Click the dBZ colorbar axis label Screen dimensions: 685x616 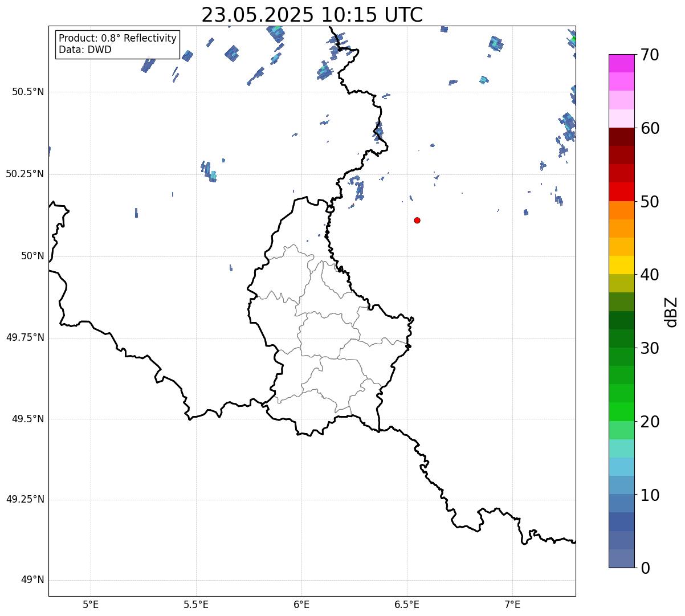click(x=671, y=312)
